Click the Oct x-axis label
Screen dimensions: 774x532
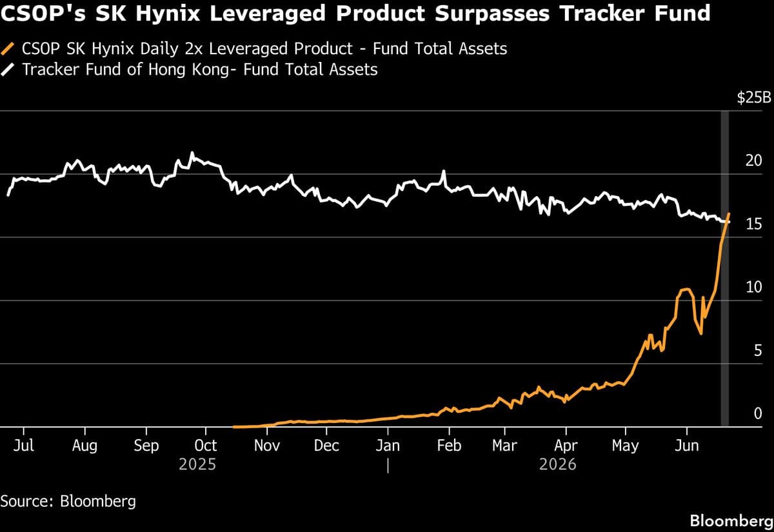coord(205,445)
